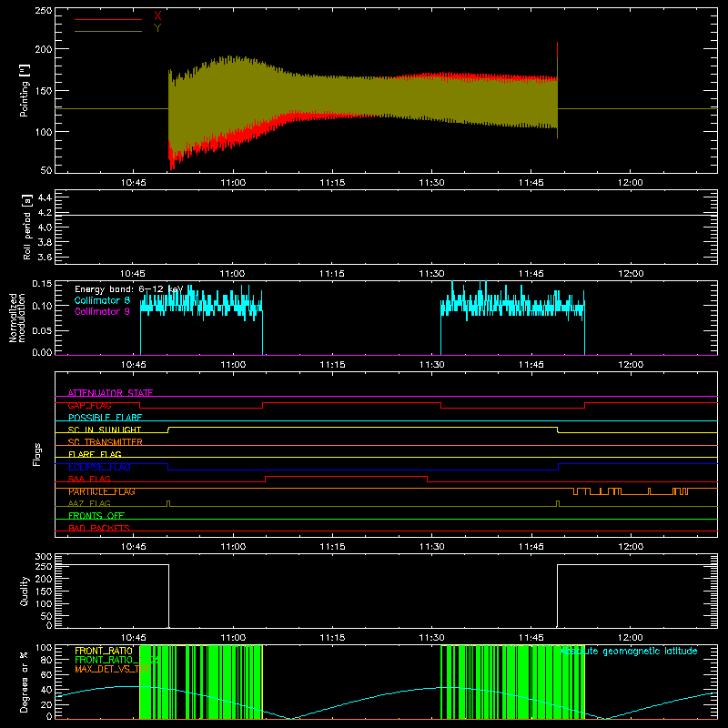Select the Energy band: 6-12 keV annotation
Image resolution: width=728 pixels, height=728 pixels.
pyautogui.click(x=128, y=289)
